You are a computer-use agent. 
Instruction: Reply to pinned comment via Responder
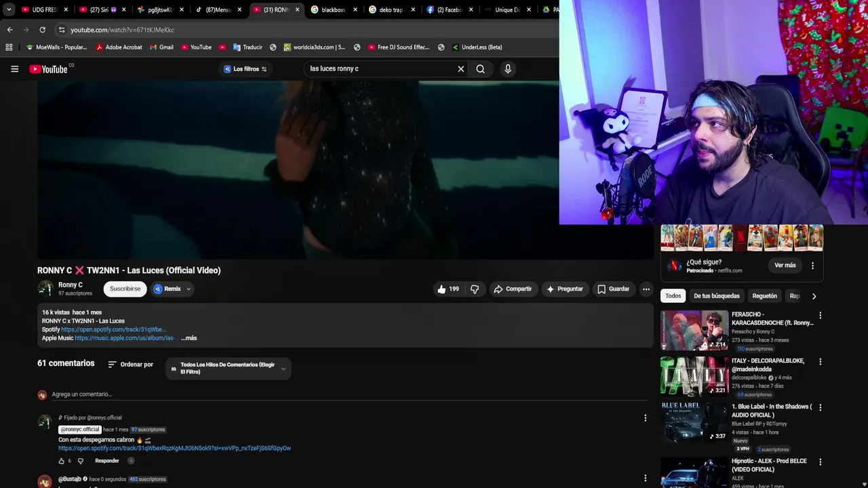click(x=107, y=461)
